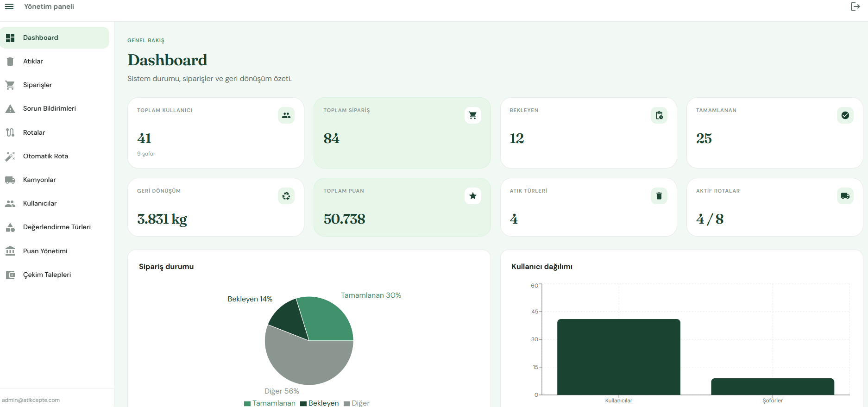Click the trash icon on Atık Türleri card
Viewport: 868px width, 407px height.
point(659,196)
